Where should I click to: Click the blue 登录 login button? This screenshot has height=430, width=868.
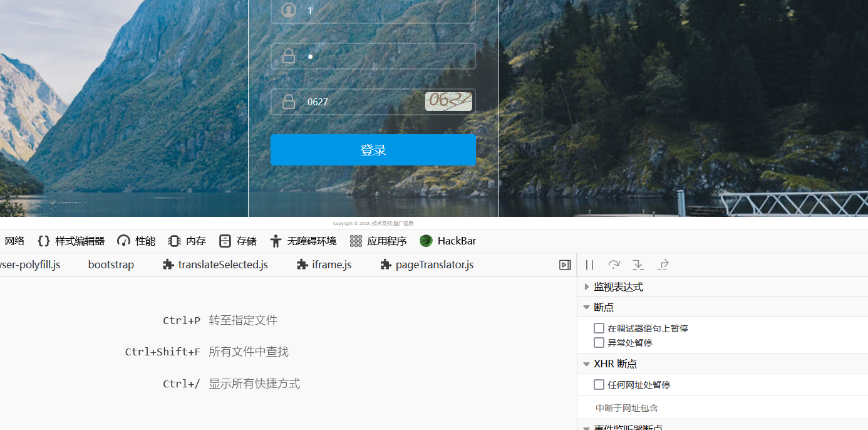[373, 150]
